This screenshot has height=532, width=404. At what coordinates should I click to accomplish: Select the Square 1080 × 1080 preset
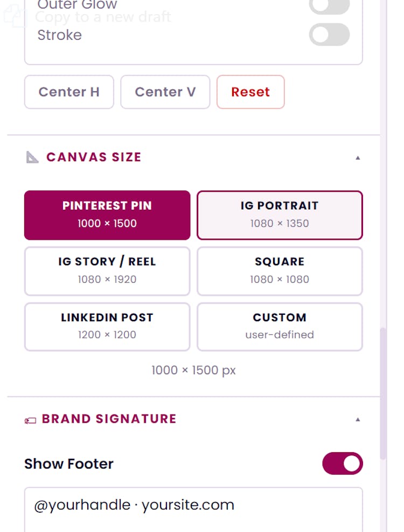coord(280,271)
